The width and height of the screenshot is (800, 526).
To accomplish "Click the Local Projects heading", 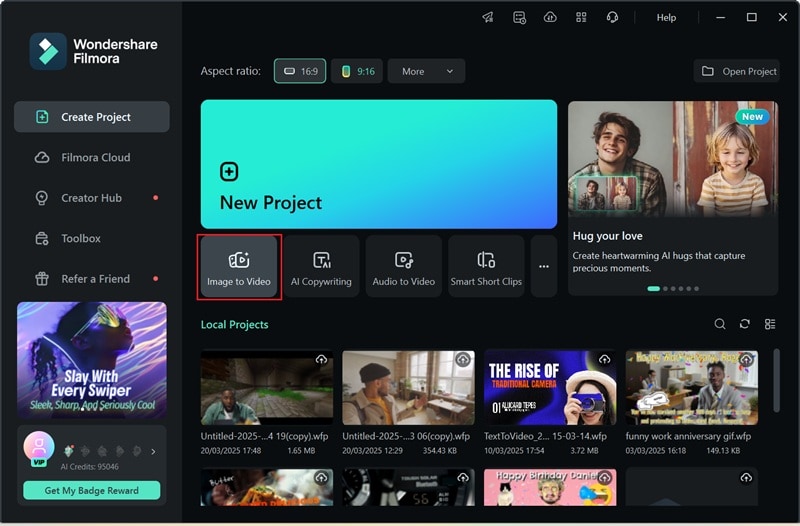I will coord(234,324).
